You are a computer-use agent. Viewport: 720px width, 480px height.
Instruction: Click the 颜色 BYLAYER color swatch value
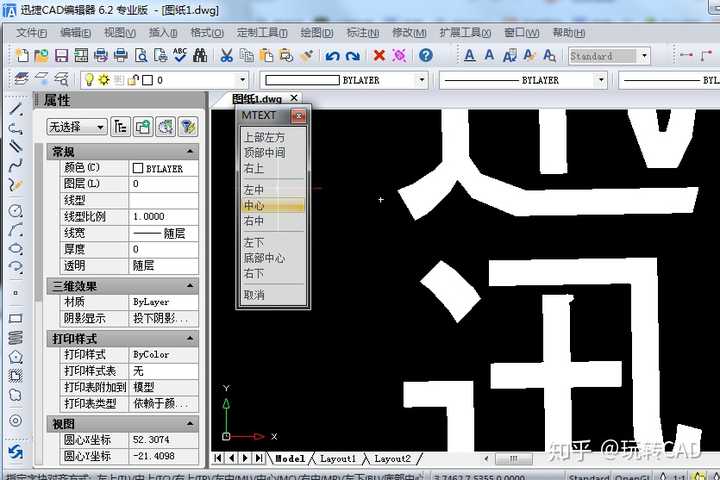click(x=164, y=168)
